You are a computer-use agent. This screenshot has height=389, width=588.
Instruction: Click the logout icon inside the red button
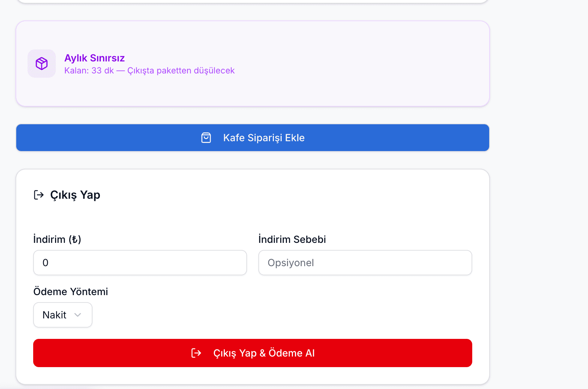[196, 353]
